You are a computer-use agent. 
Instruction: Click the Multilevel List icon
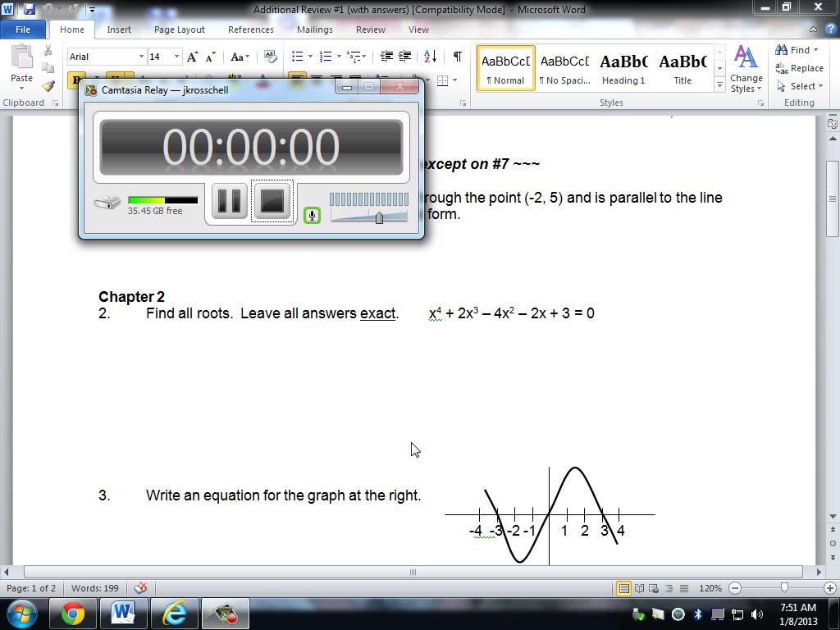pos(354,57)
